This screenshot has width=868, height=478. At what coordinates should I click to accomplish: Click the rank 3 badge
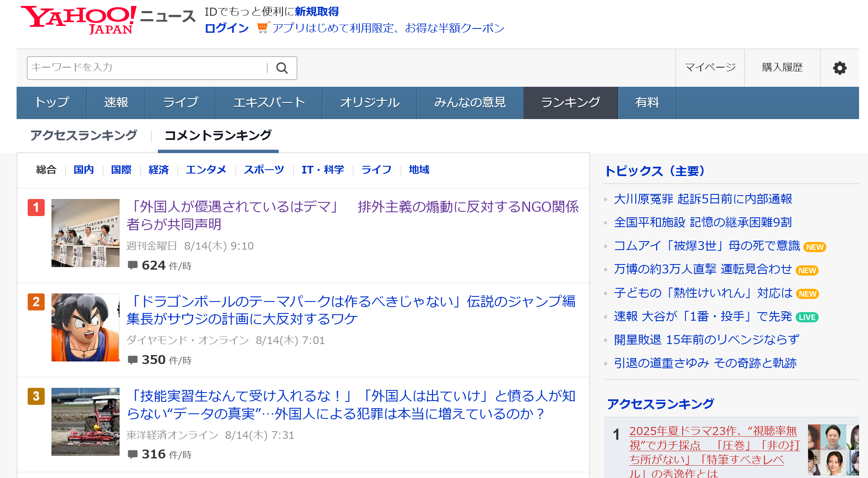point(36,396)
